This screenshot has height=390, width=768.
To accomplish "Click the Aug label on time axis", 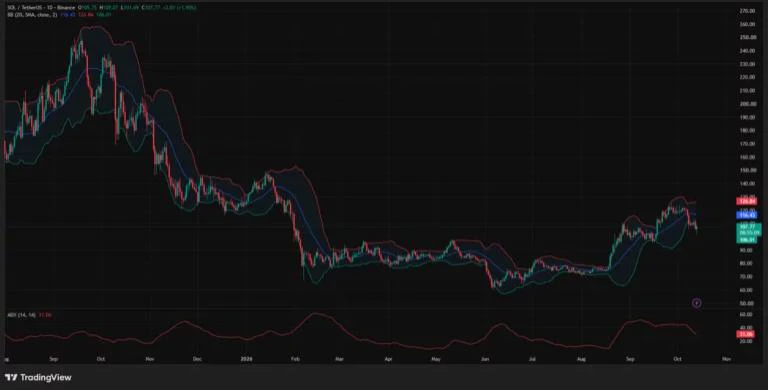I will [x=581, y=359].
